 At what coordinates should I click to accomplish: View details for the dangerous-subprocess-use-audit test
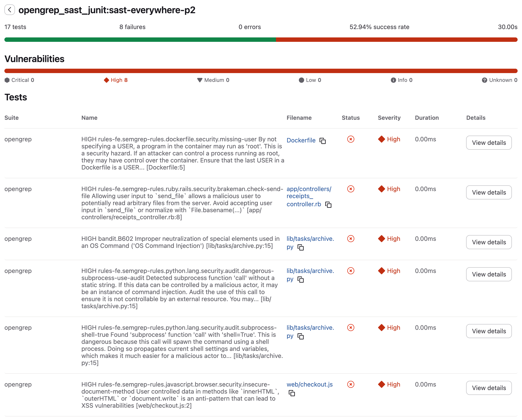(x=489, y=274)
